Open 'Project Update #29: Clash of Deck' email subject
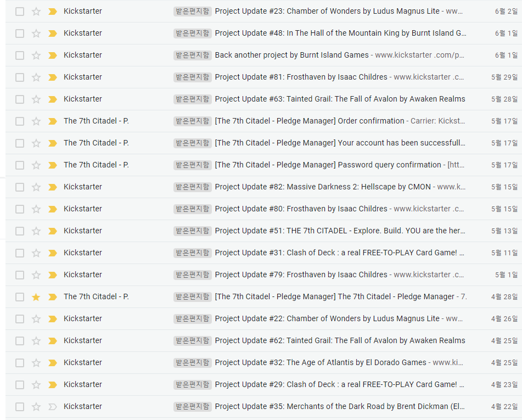This screenshot has height=420, width=522. click(339, 385)
